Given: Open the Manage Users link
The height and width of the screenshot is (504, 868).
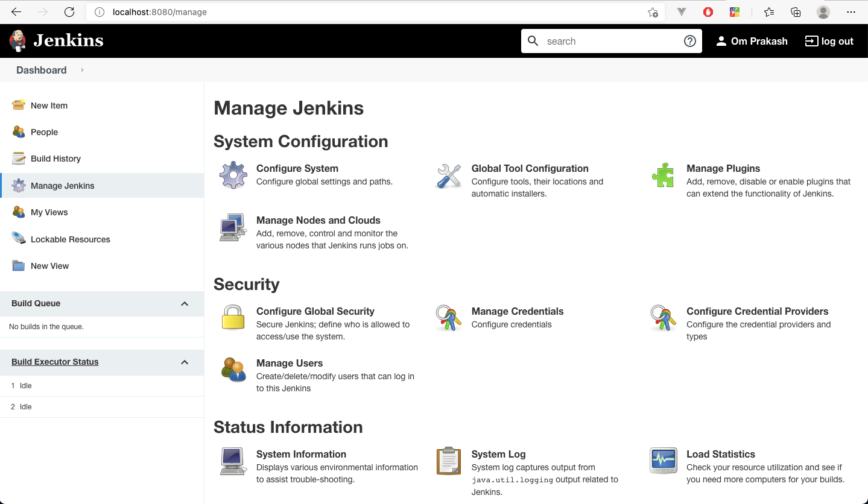Looking at the screenshot, I should [x=290, y=363].
